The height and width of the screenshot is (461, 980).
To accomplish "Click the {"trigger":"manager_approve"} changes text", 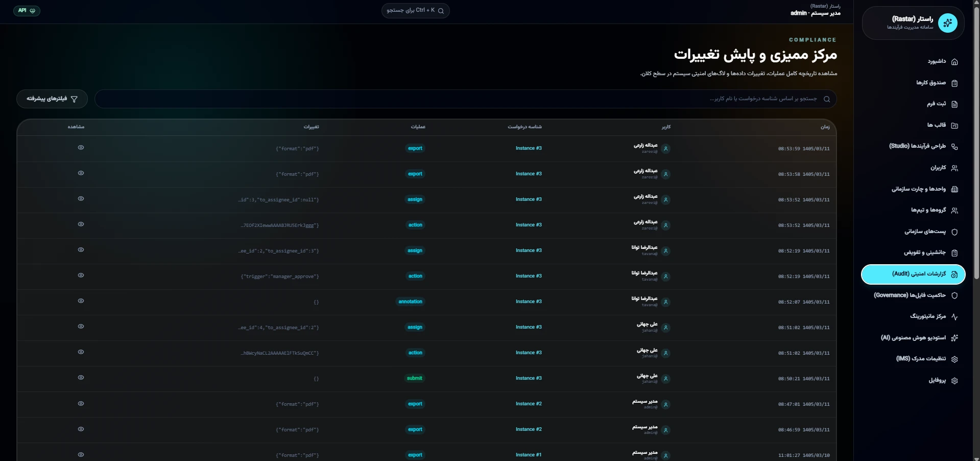I will (280, 276).
